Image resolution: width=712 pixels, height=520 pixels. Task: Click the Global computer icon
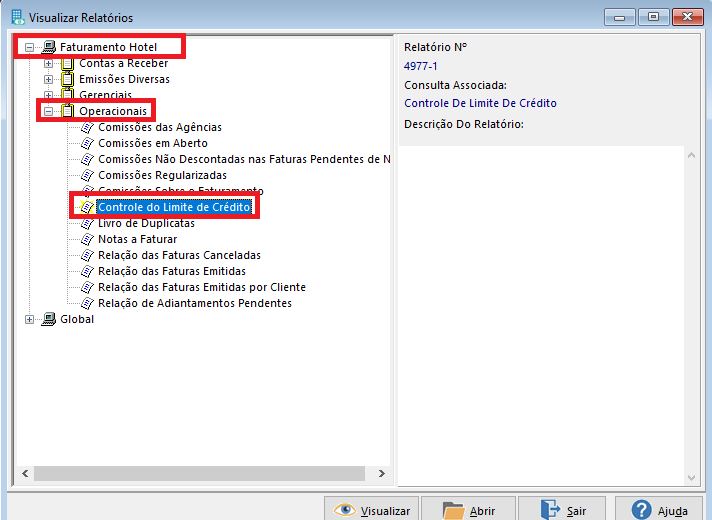coord(49,319)
